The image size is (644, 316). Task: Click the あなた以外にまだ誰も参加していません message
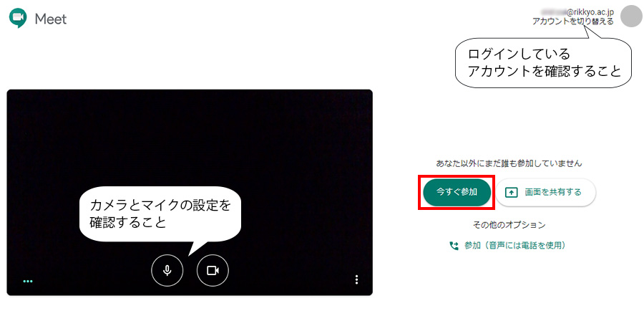(509, 163)
